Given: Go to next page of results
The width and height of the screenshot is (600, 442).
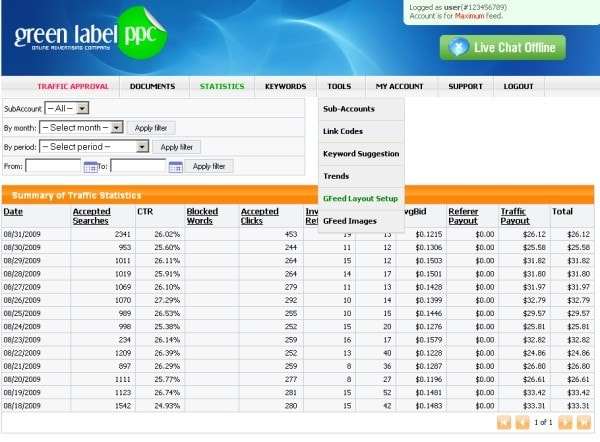Looking at the screenshot, I should point(565,422).
